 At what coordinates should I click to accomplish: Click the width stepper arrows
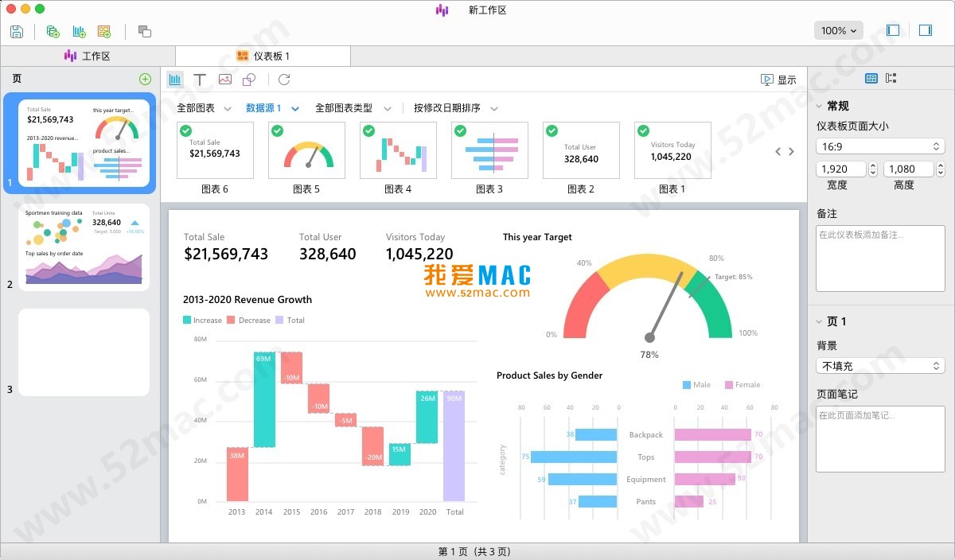(873, 169)
